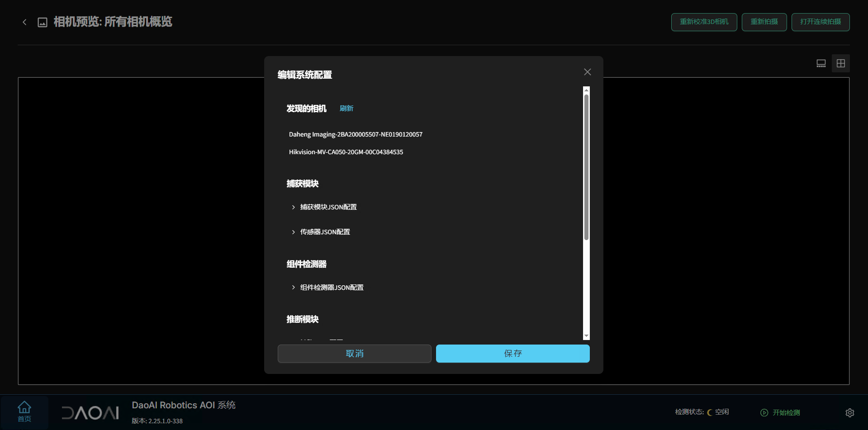Click the back arrow beside camera preview title

[x=24, y=22]
